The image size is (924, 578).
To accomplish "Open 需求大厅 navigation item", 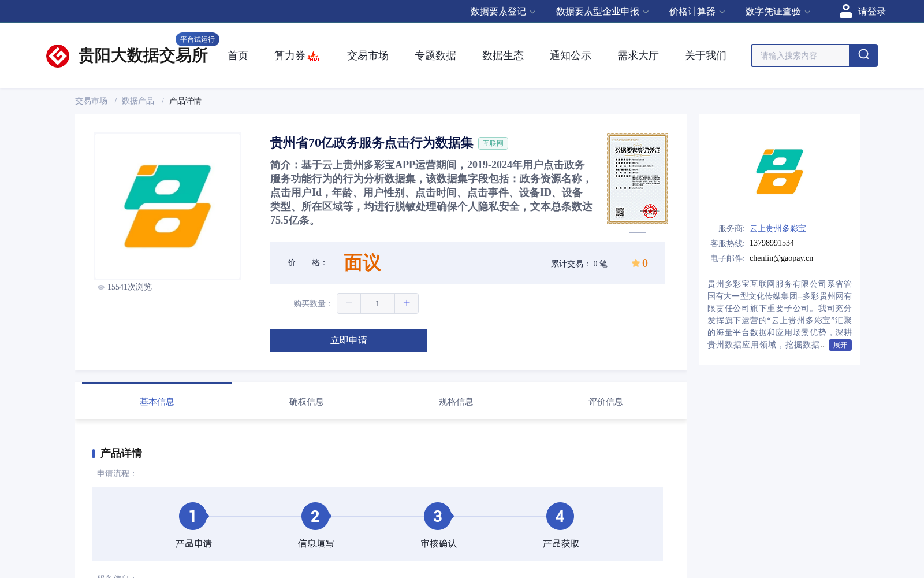I will coord(638,55).
